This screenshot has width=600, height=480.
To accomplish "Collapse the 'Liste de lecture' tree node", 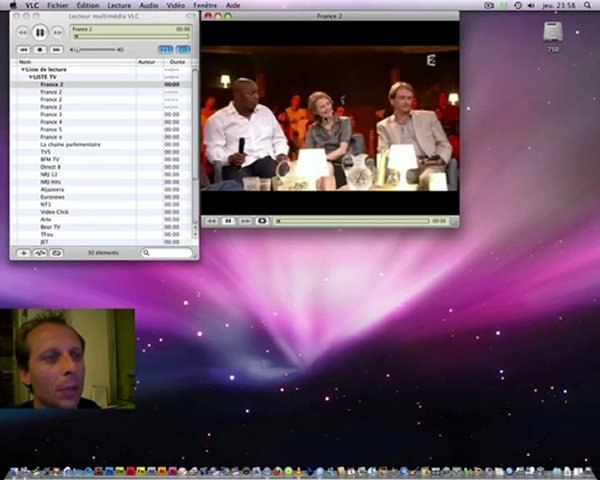I will coord(23,70).
